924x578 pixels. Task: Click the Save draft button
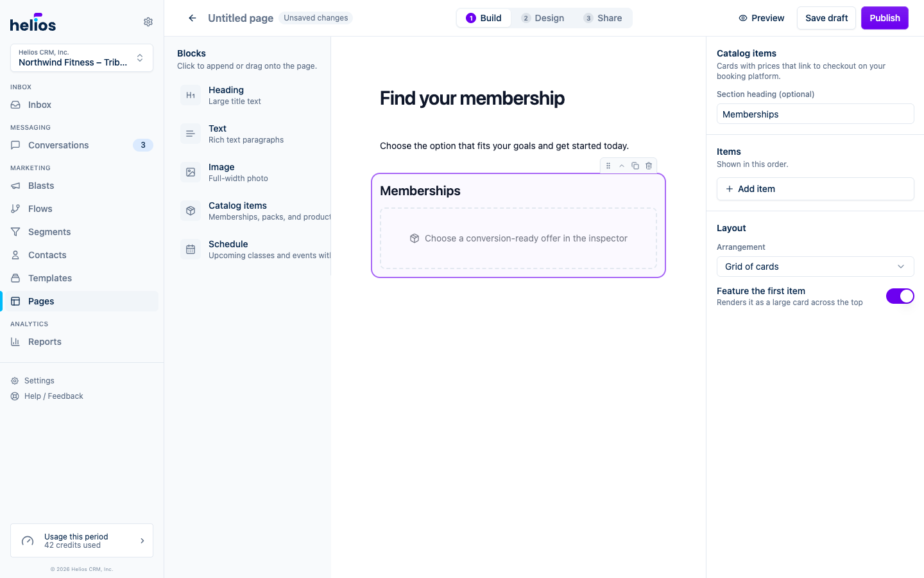[826, 18]
